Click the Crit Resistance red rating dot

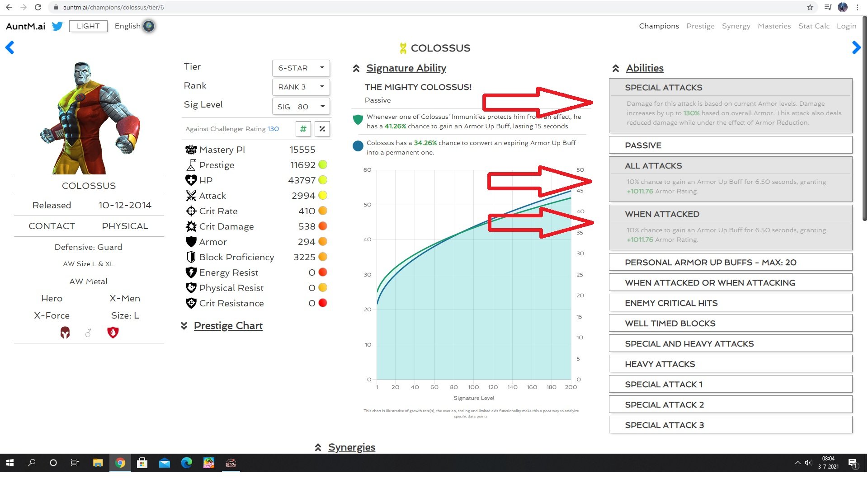point(323,303)
